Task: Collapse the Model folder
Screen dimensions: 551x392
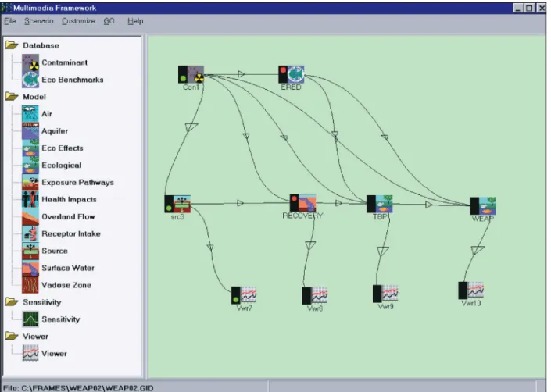Action: [12, 97]
